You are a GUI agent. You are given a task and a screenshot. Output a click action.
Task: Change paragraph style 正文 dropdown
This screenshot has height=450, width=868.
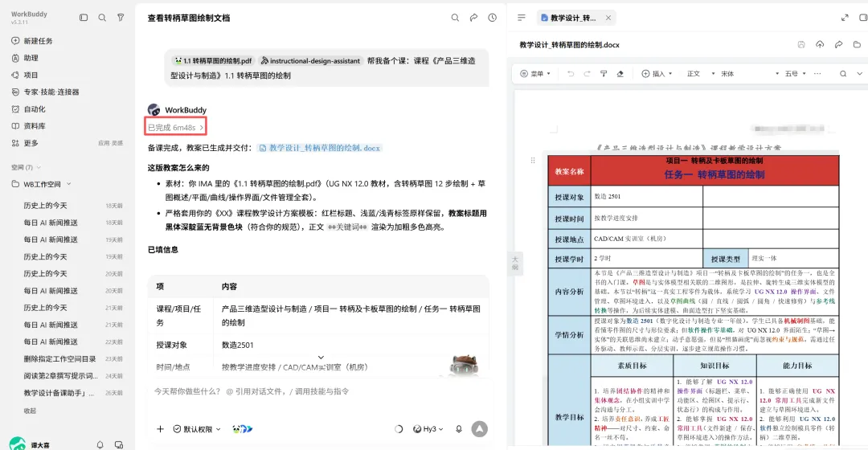click(701, 74)
